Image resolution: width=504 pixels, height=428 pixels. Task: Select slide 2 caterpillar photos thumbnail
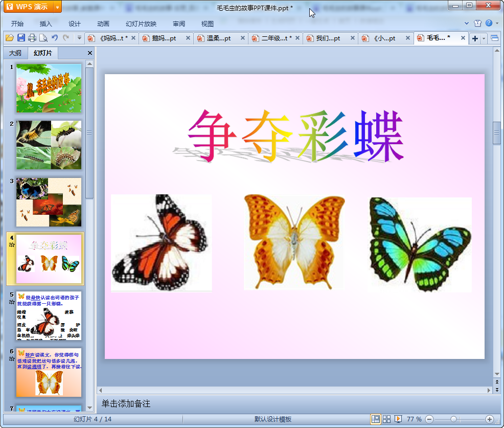tap(49, 145)
